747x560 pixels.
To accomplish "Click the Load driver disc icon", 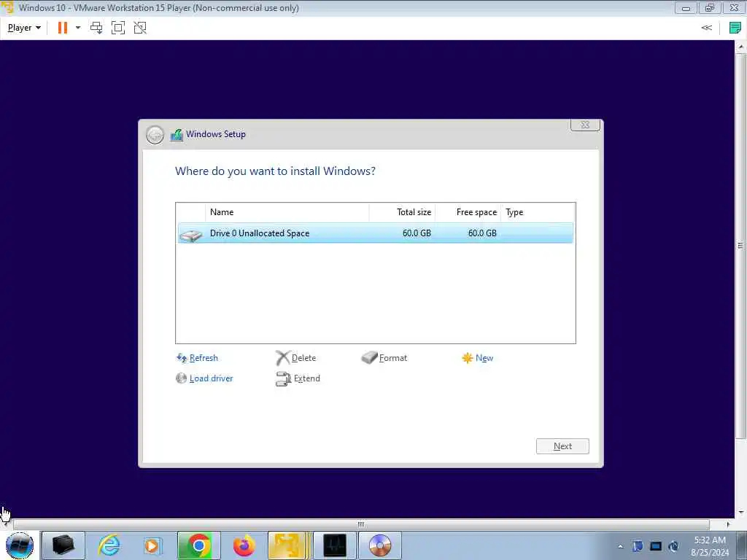I will tap(181, 378).
